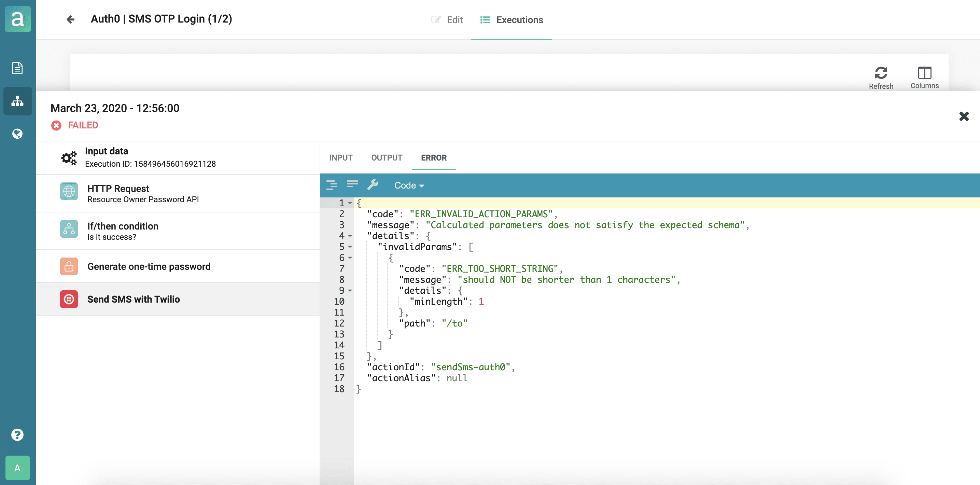Close the execution detail panel
This screenshot has width=980, height=485.
point(964,116)
